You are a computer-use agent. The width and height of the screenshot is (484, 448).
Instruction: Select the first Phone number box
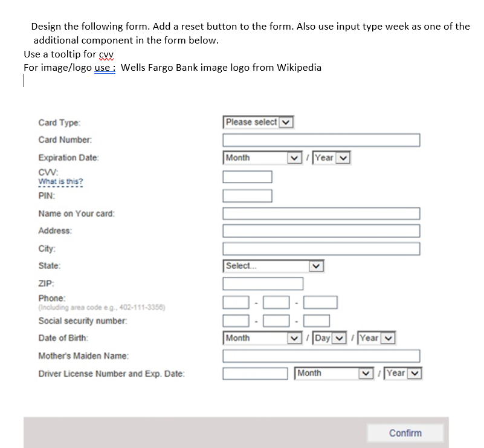[x=236, y=302]
